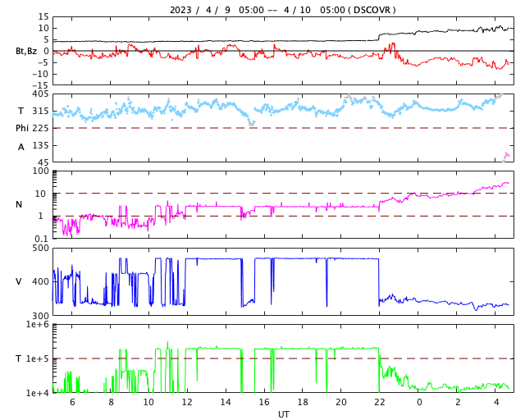525x420 pixels.
Task: Click the 'N' density panel label
Action: 19,204
